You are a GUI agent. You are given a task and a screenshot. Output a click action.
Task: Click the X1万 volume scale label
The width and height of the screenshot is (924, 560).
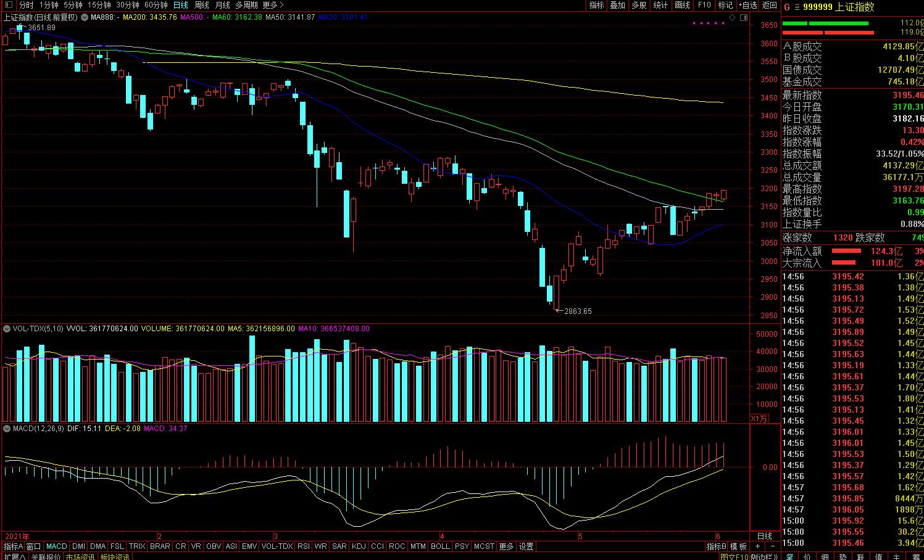pos(760,419)
